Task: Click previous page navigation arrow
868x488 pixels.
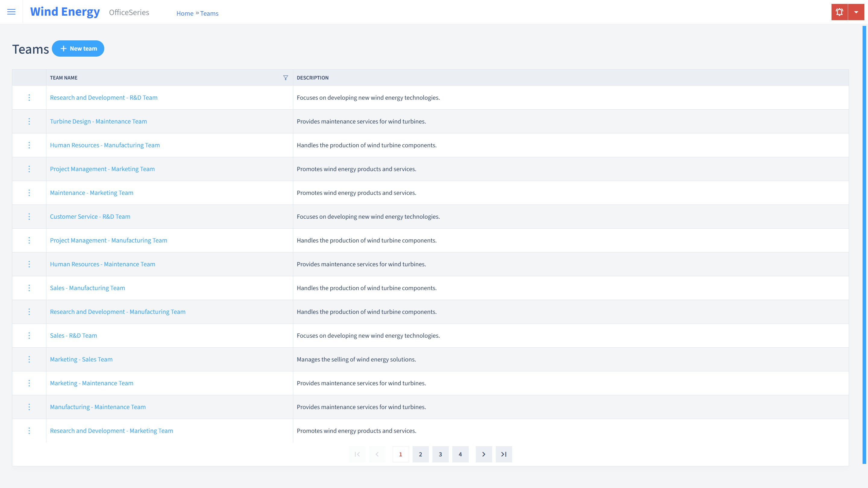Action: tap(377, 454)
